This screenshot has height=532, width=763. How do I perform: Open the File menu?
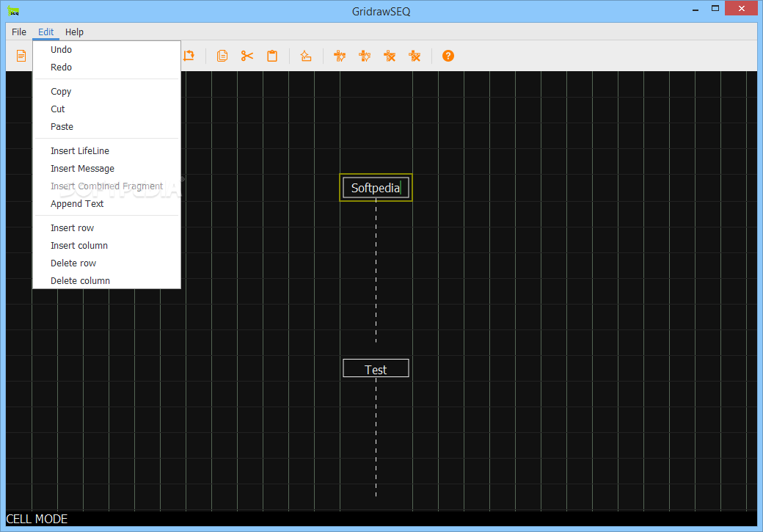tap(19, 32)
